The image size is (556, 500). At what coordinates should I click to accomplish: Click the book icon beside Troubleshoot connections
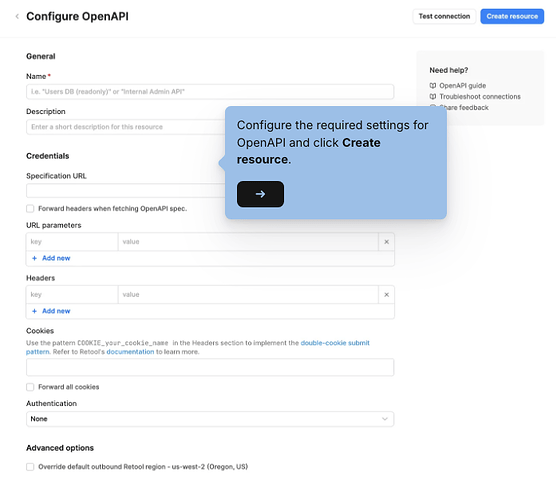click(433, 96)
